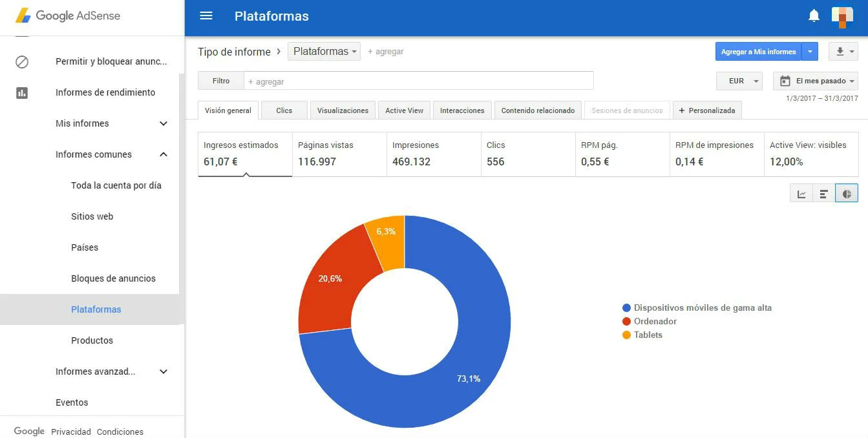Image resolution: width=868 pixels, height=438 pixels.
Task: Open the EUR currency dropdown
Action: click(x=739, y=81)
